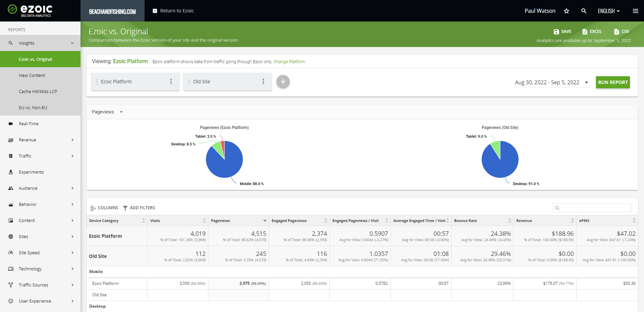644x312 pixels.
Task: Open New Content report in sidebar
Action: (32, 75)
